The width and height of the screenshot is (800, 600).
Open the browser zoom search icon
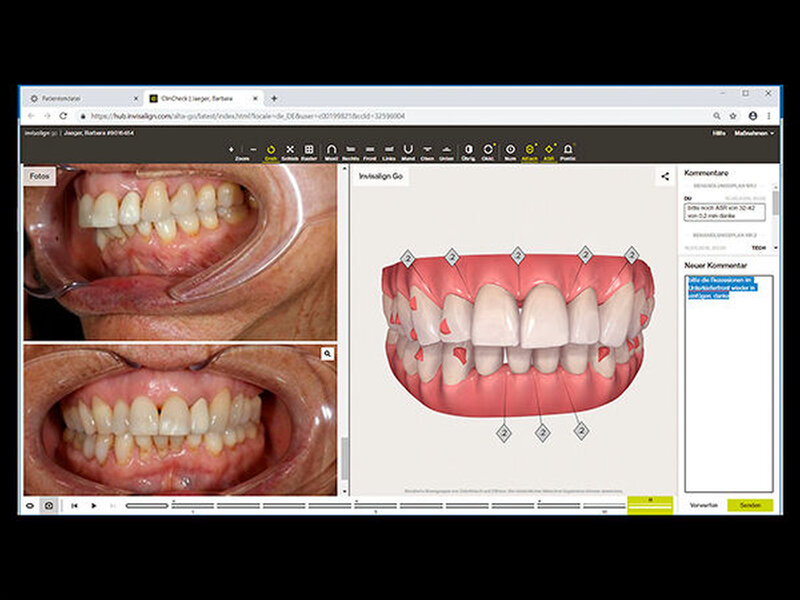(717, 116)
